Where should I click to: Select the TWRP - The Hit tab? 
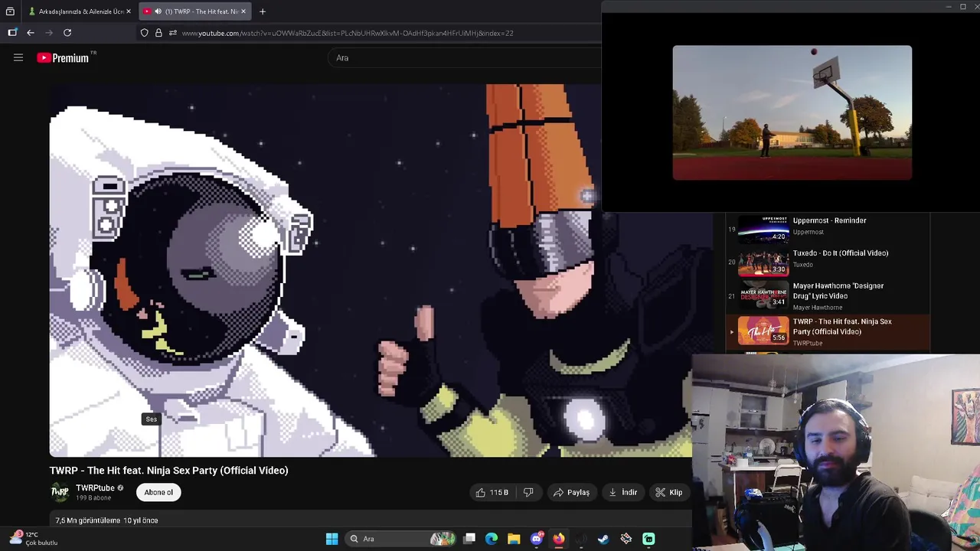coord(195,11)
